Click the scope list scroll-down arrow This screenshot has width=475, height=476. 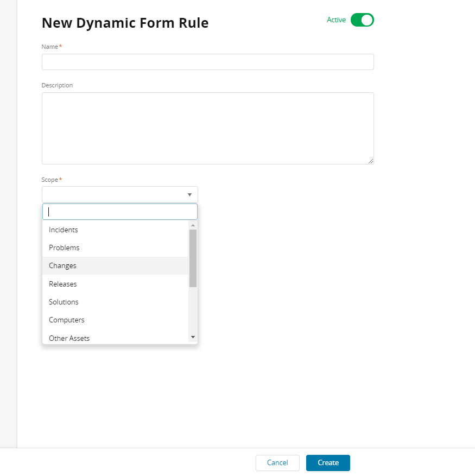[x=193, y=337]
